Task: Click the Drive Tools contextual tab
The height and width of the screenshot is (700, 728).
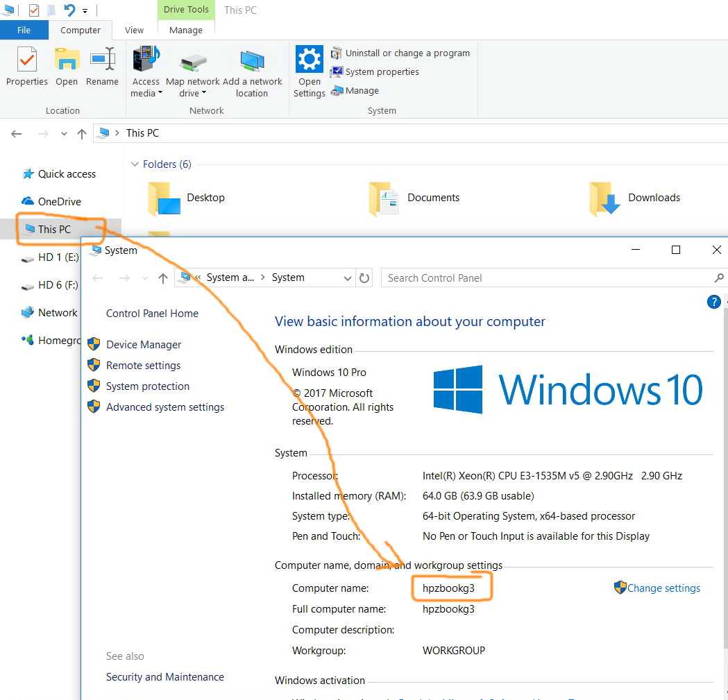Action: point(186,10)
